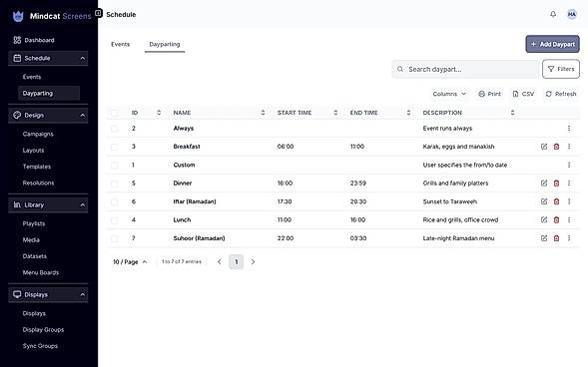Sort by the Start Time column arrows

pyautogui.click(x=335, y=113)
